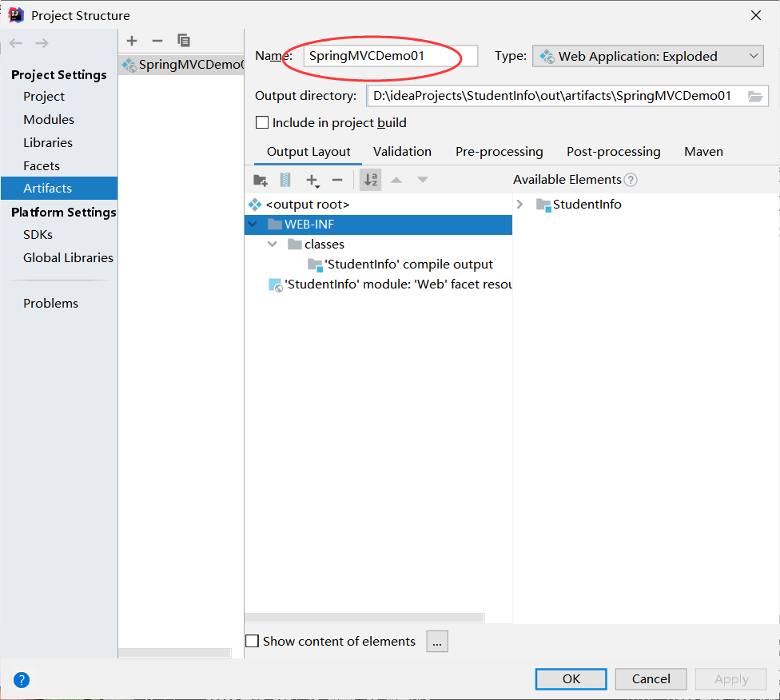Click the forward navigation arrow
Image resolution: width=780 pixels, height=700 pixels.
pos(42,43)
